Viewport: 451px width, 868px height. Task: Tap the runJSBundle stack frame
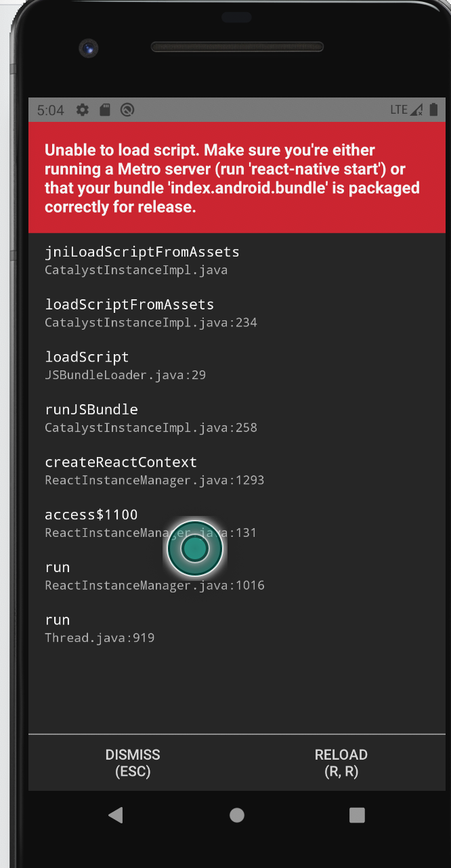150,418
